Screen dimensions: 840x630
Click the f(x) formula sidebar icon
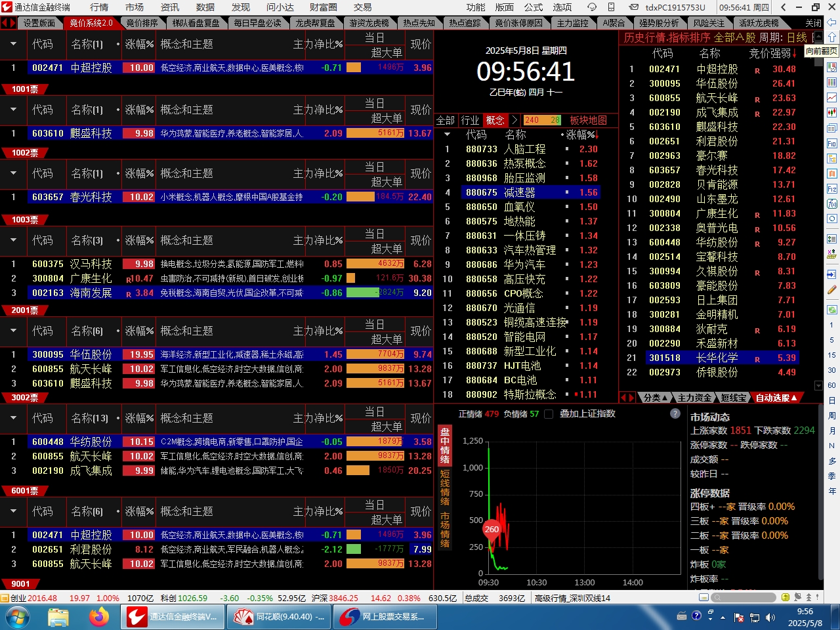pyautogui.click(x=832, y=203)
